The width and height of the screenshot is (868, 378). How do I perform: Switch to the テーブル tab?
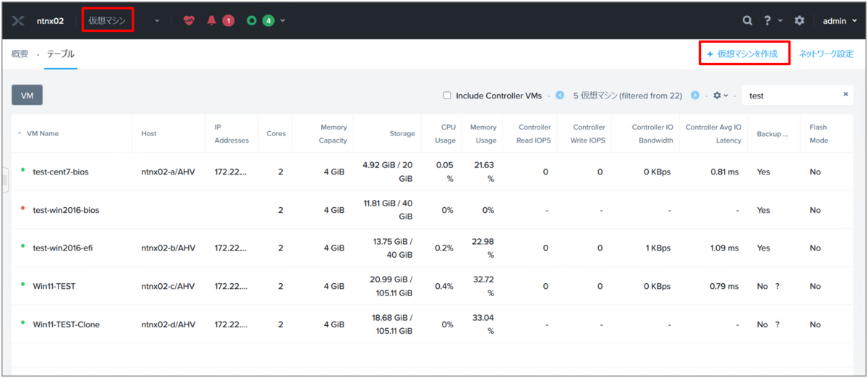point(61,54)
